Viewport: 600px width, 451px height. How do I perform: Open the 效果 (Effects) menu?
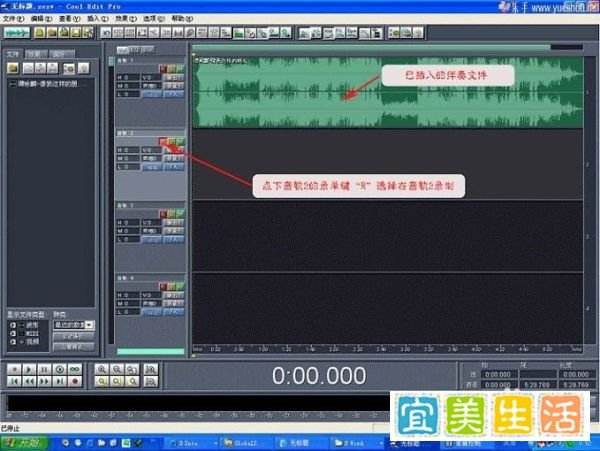pos(126,18)
